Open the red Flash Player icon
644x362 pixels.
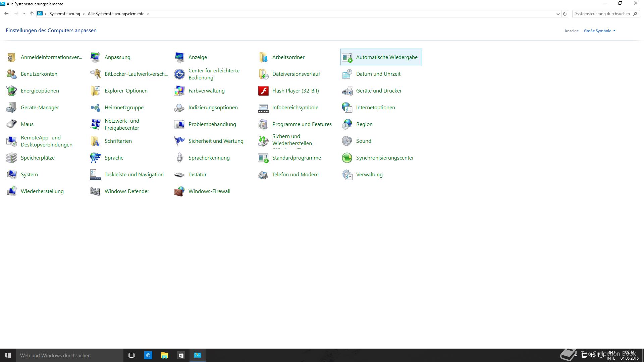pyautogui.click(x=263, y=91)
